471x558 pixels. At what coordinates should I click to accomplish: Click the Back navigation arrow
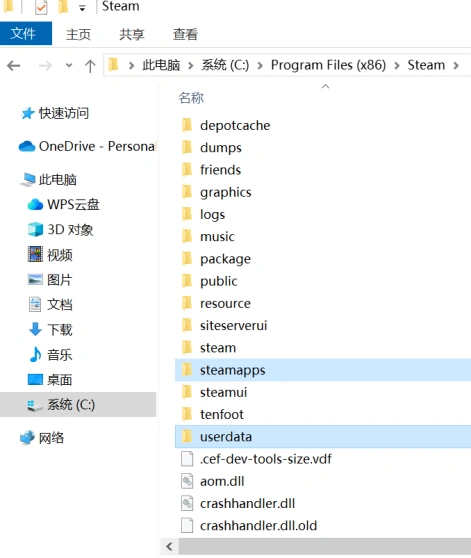click(14, 66)
